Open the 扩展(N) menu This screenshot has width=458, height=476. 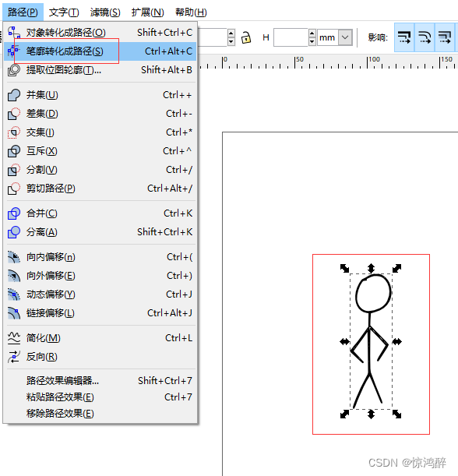pyautogui.click(x=147, y=12)
